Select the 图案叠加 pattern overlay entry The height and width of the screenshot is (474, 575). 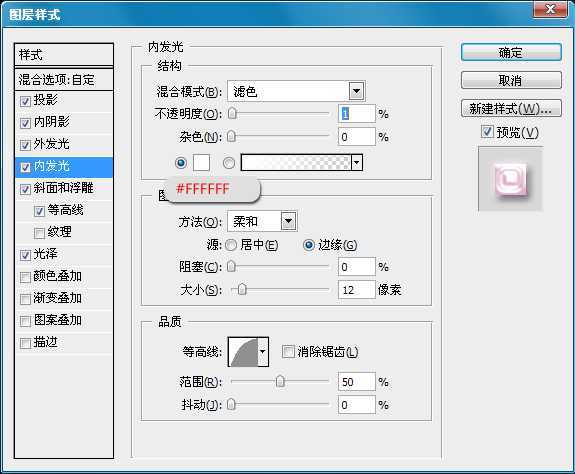click(58, 320)
